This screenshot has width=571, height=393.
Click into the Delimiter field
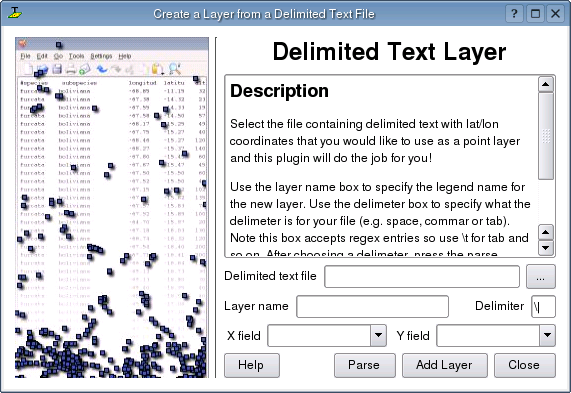[543, 306]
